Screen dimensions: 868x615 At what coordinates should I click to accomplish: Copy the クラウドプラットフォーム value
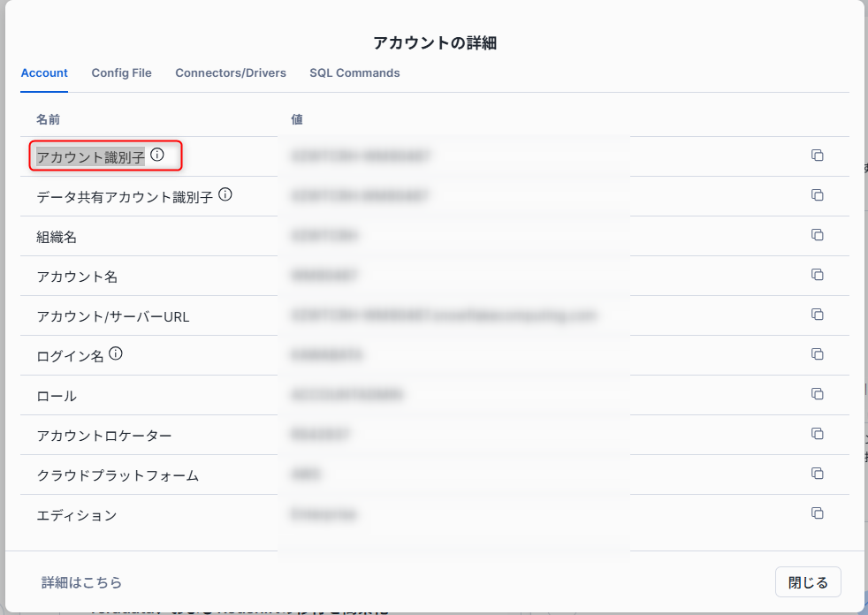coord(818,474)
